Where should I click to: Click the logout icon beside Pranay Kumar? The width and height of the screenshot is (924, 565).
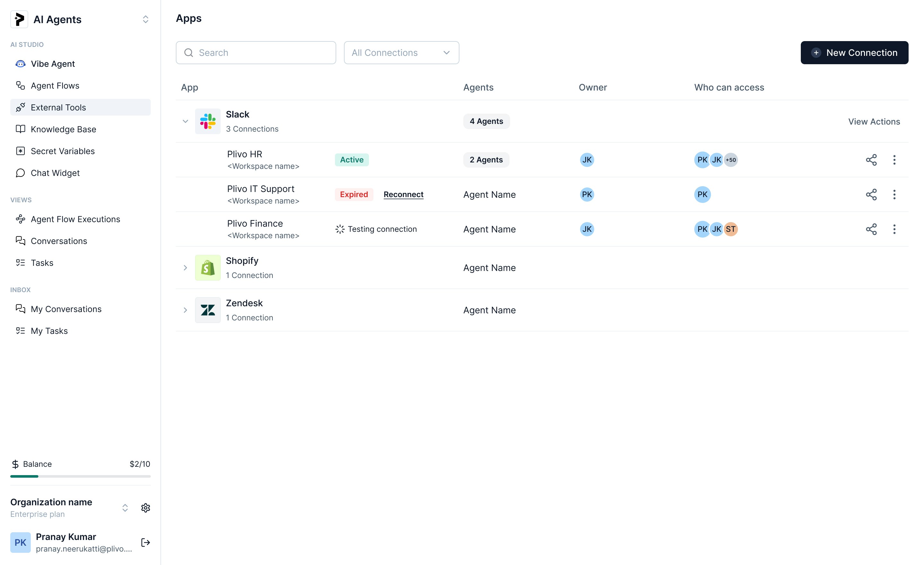[x=146, y=543]
